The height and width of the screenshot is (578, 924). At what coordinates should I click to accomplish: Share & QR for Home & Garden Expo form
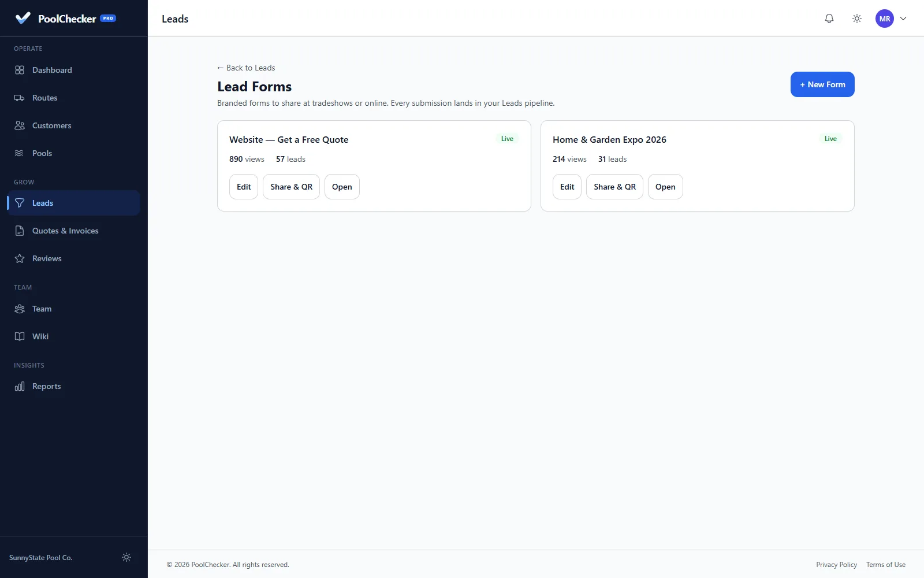pyautogui.click(x=614, y=187)
